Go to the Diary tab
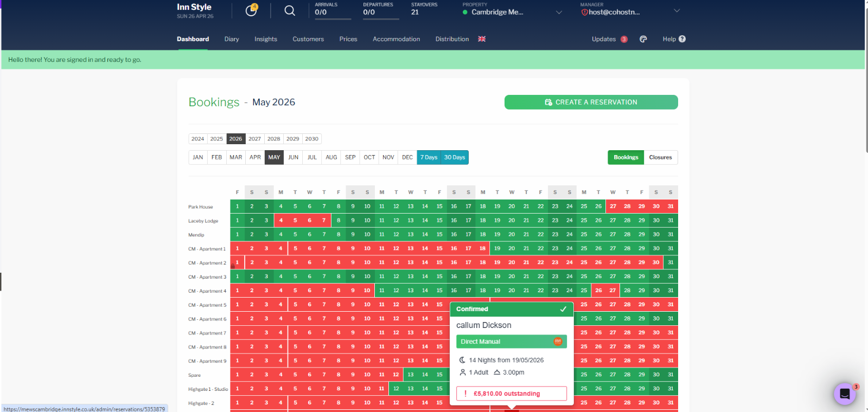 232,39
